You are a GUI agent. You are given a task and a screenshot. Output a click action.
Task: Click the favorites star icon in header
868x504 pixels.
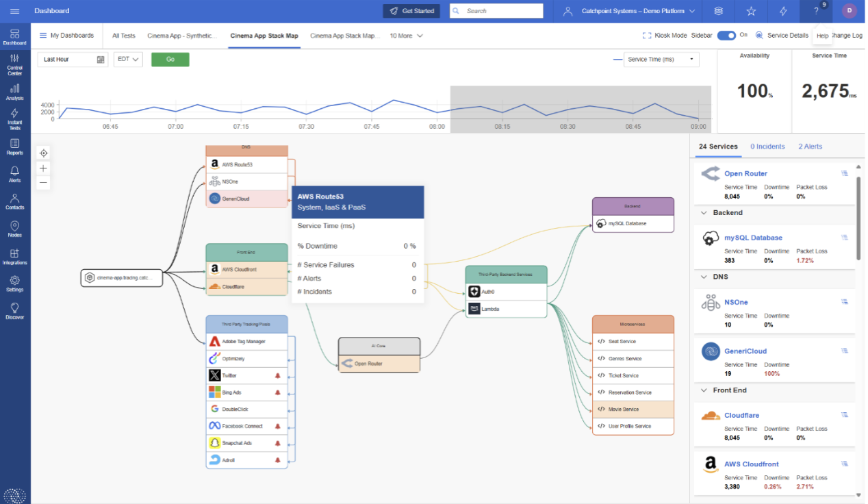(x=751, y=11)
